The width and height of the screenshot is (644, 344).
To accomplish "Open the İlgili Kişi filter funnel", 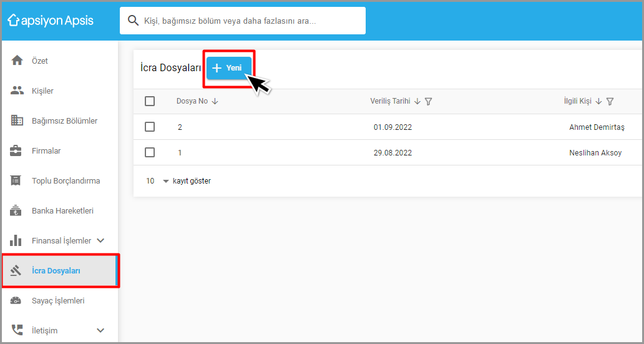I will [x=610, y=102].
